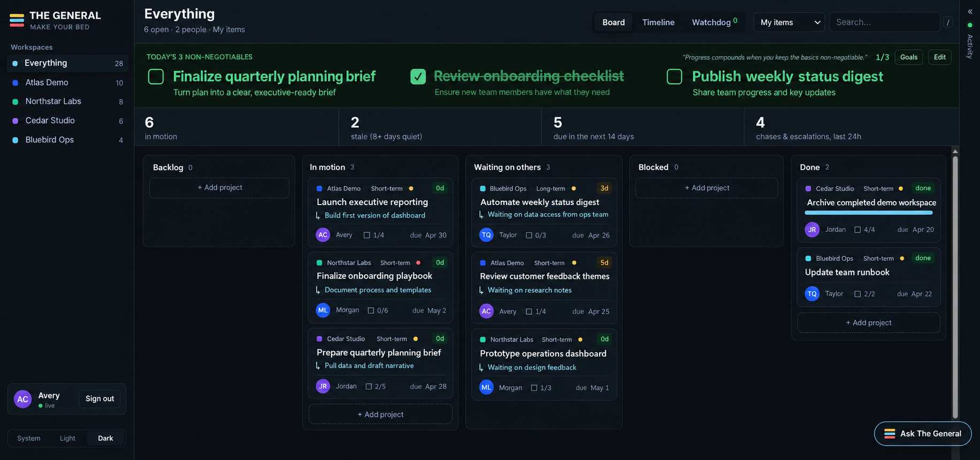The width and height of the screenshot is (980, 460).
Task: Check the Finalize quarterly planning brief checkbox
Action: 156,77
